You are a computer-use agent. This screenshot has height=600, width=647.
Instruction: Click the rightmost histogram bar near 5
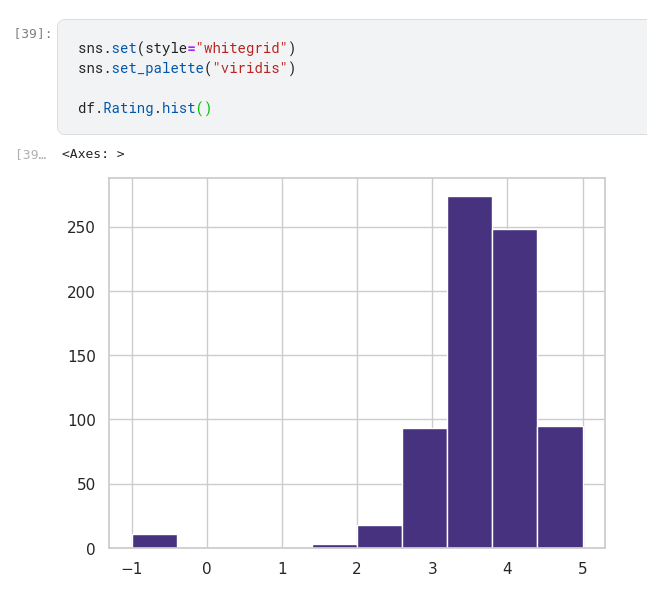tap(560, 487)
